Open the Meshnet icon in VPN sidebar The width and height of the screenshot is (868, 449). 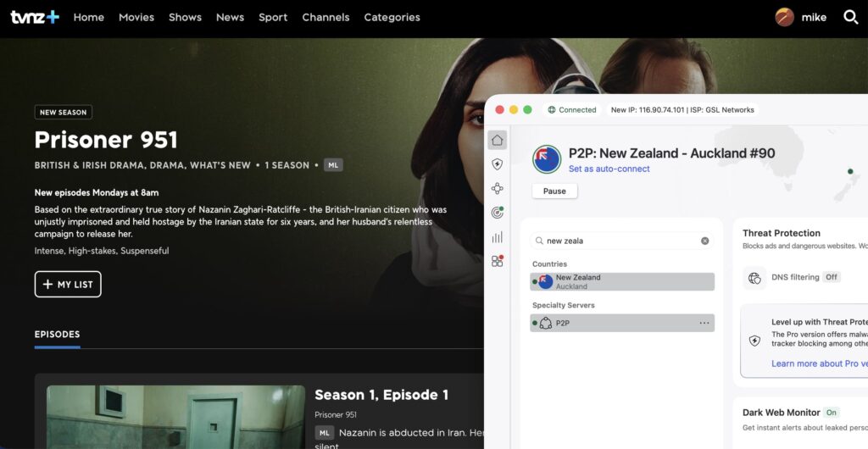pyautogui.click(x=497, y=189)
